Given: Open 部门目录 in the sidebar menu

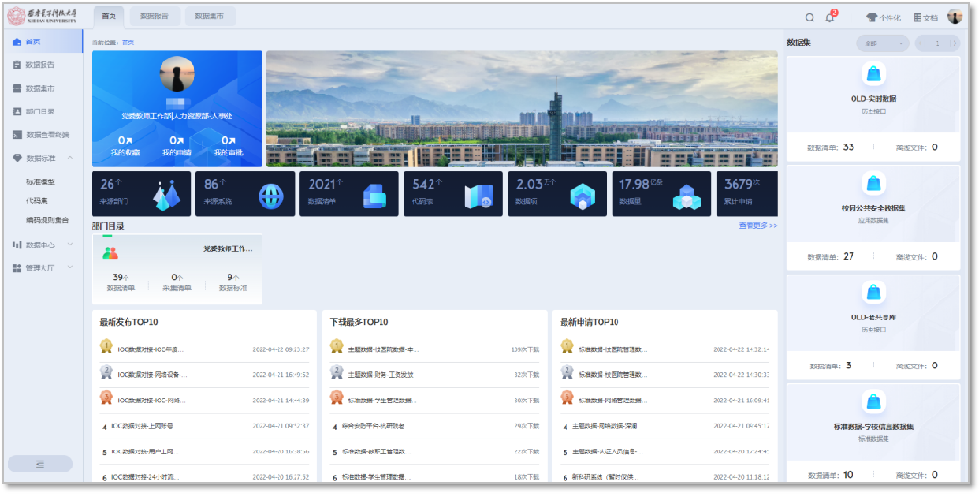Looking at the screenshot, I should pyautogui.click(x=40, y=111).
